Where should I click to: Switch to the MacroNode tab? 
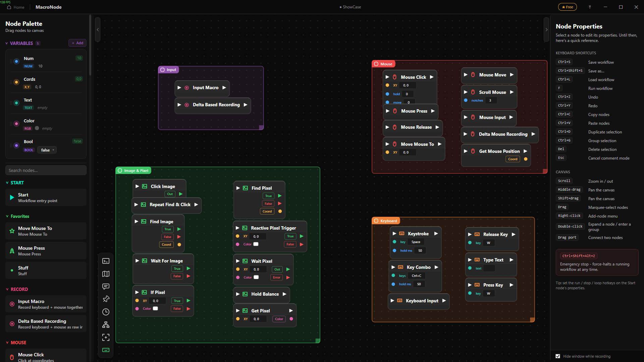[48, 7]
